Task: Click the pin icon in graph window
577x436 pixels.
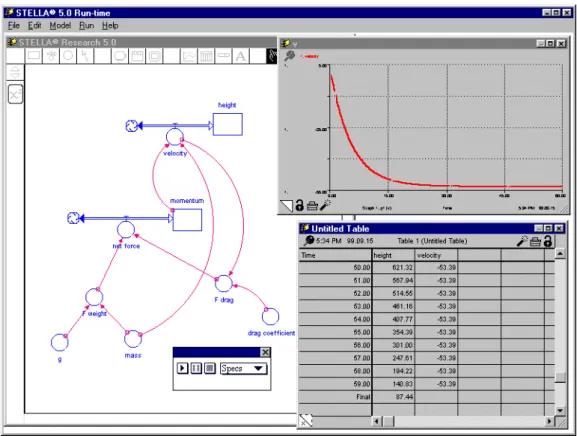Action: point(290,56)
